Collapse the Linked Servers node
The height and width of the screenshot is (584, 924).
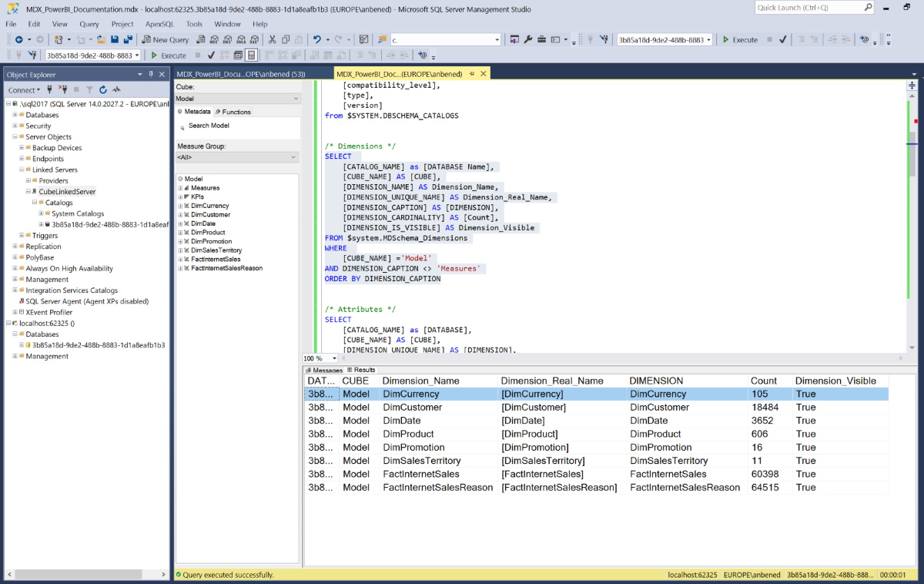(22, 169)
